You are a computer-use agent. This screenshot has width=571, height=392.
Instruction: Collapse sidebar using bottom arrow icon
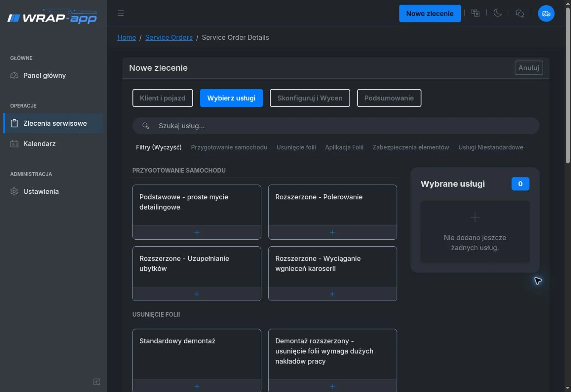(97, 382)
